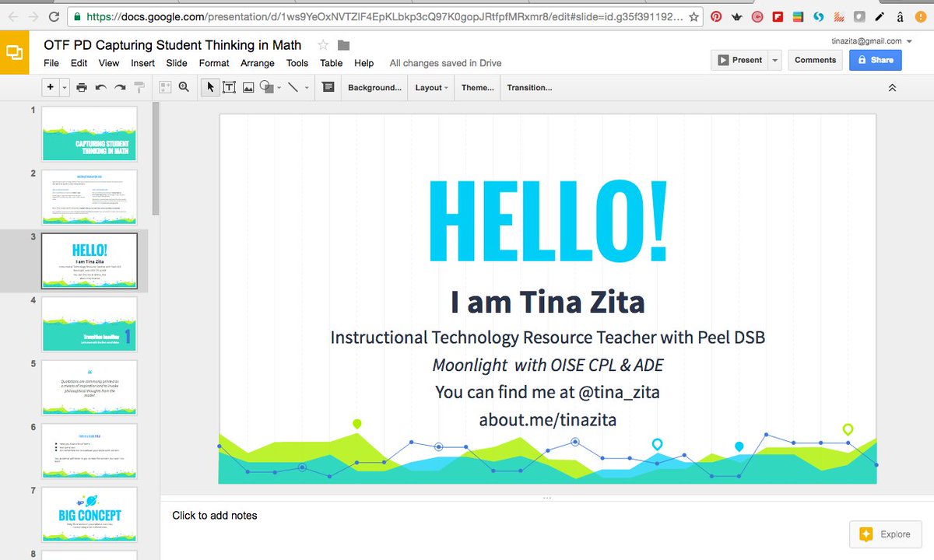The image size is (934, 560).
Task: Click the HELLO! heading on slide
Action: click(x=548, y=222)
